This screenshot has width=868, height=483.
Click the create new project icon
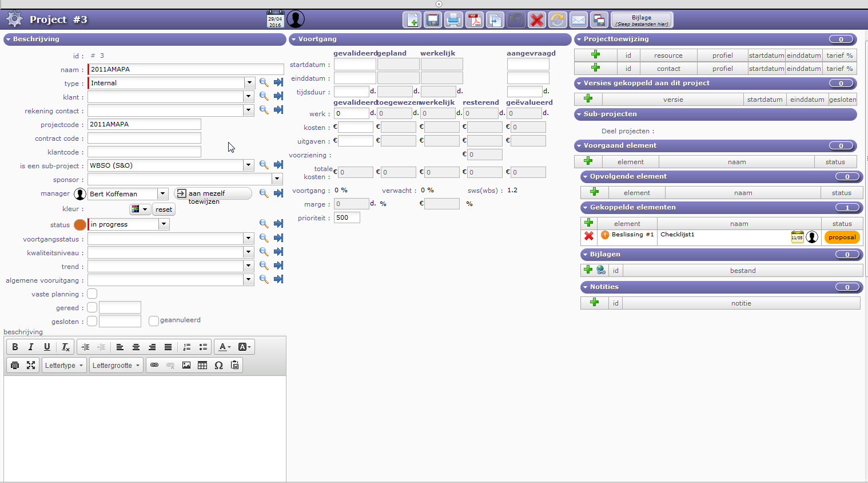pos(412,20)
